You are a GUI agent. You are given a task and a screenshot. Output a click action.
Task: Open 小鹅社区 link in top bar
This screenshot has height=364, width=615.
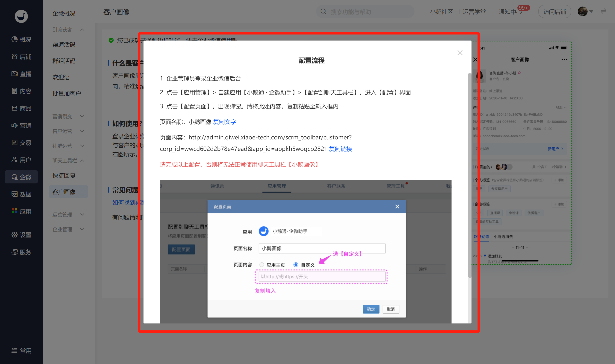[x=441, y=12]
